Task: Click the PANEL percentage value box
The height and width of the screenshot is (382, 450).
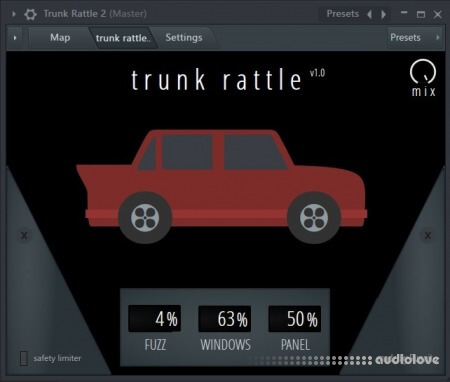Action: [x=295, y=319]
